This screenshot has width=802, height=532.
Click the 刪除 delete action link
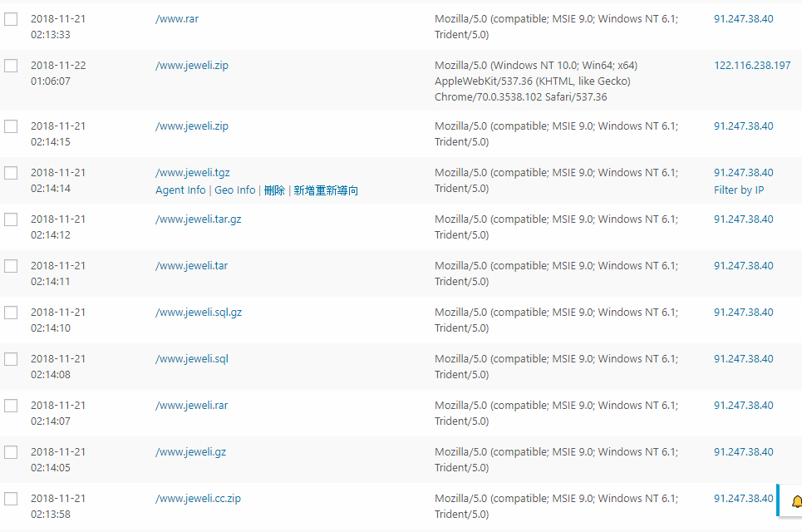[274, 190]
